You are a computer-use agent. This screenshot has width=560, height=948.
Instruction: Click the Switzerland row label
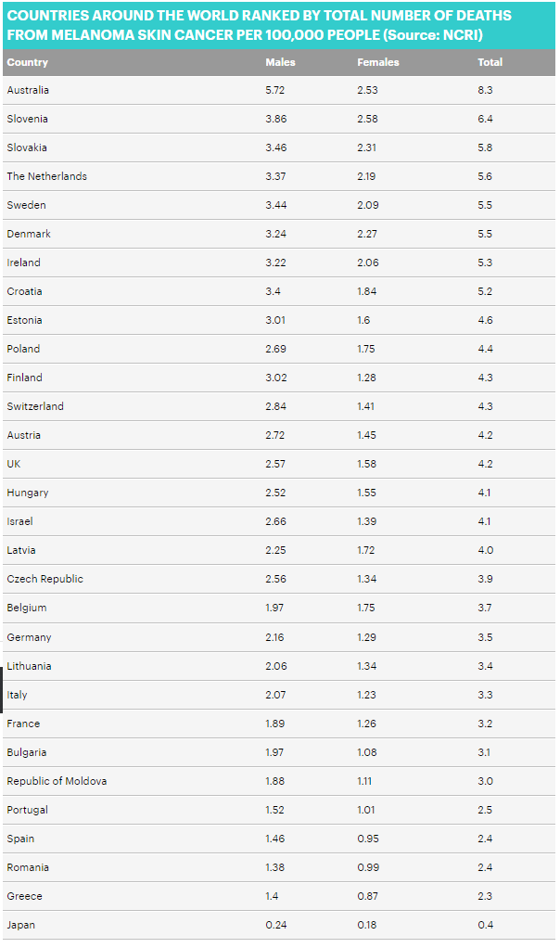[x=35, y=406]
